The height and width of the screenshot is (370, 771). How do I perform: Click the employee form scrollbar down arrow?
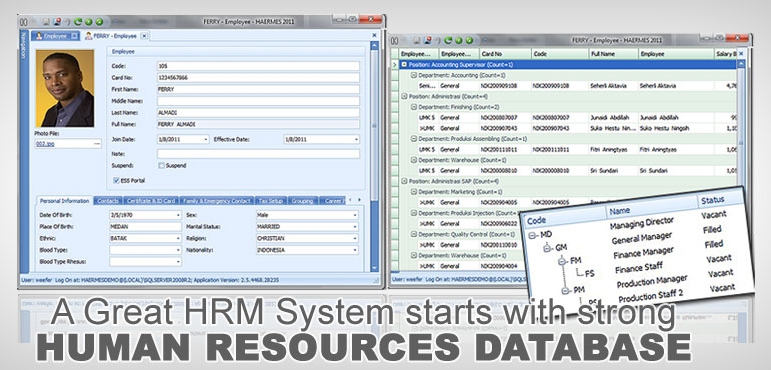[x=374, y=268]
